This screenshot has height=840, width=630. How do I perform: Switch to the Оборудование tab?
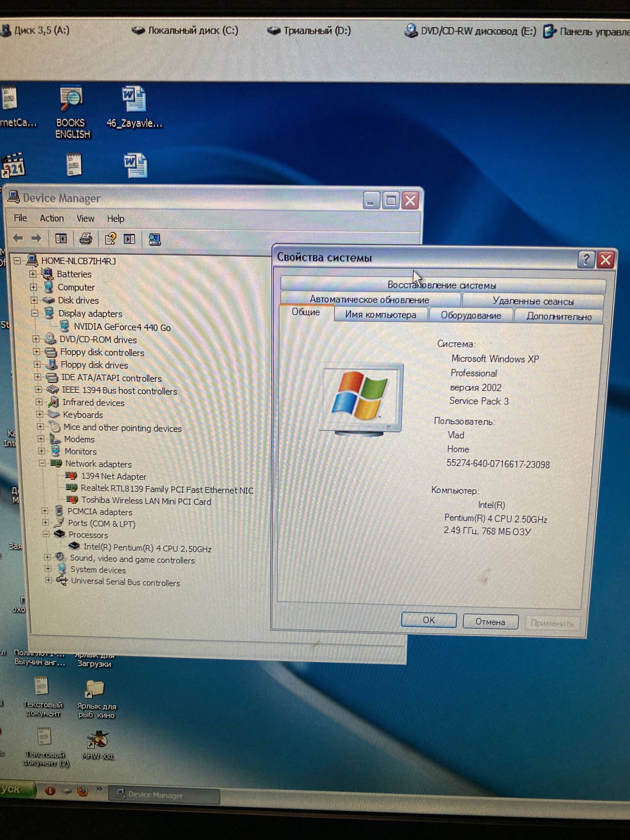(471, 316)
